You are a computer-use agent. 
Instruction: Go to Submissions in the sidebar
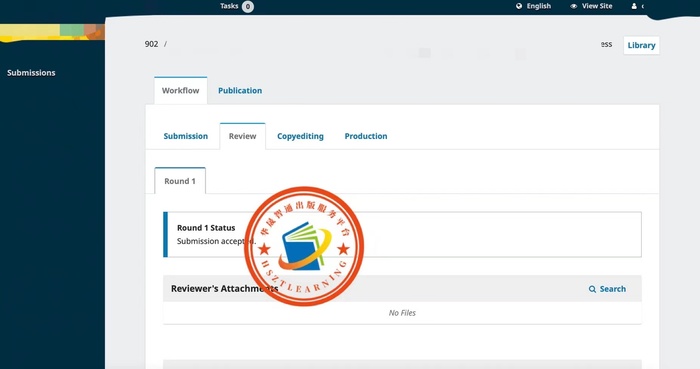pos(31,73)
